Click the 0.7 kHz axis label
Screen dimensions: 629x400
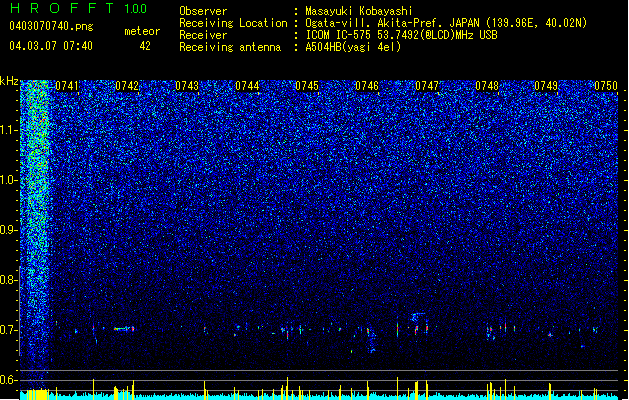(9, 330)
